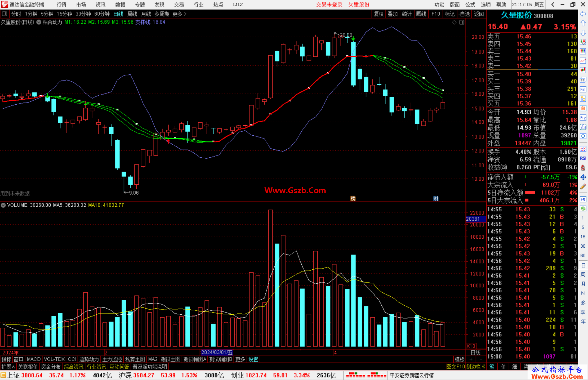588x380 pixels.
Task: Click the diamond icon at chart top right
Action: pyautogui.click(x=454, y=22)
